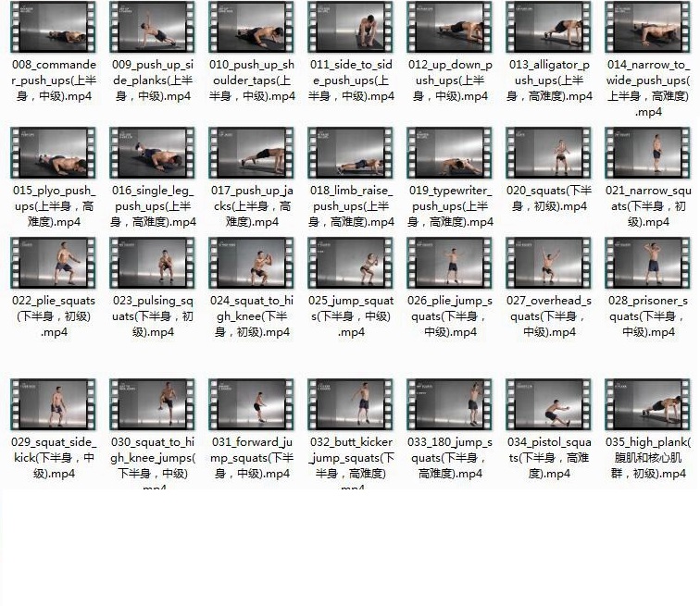Select the 025_jump_squats video thumbnail
700x606 pixels.
coord(351,262)
